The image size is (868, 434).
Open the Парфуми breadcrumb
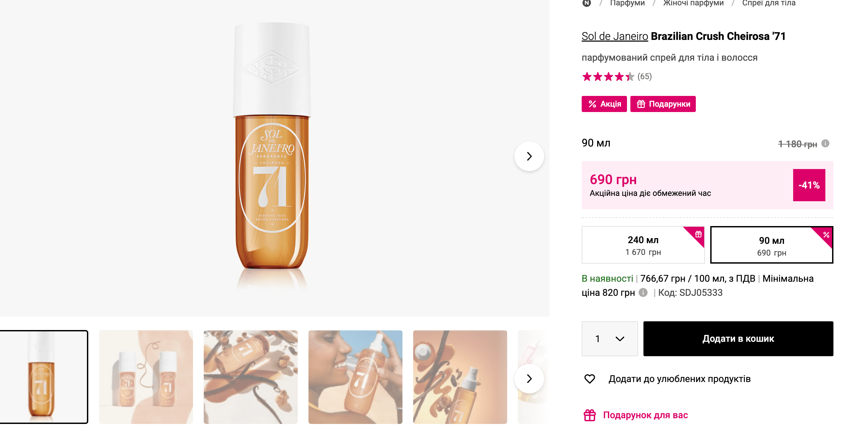pyautogui.click(x=627, y=3)
